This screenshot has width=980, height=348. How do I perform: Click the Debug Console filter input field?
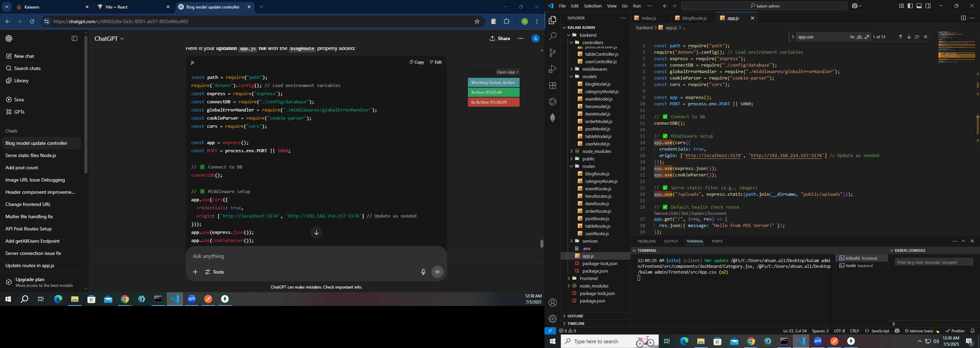click(x=934, y=262)
